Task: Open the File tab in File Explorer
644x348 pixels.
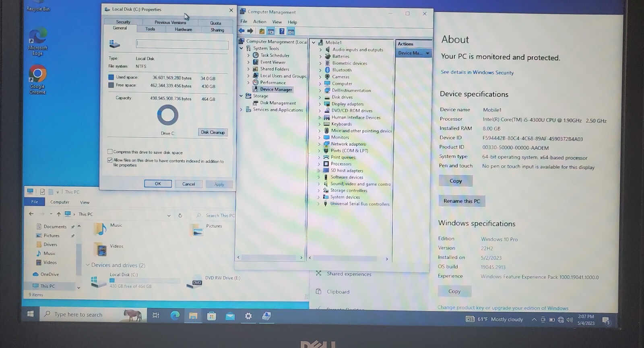Action: tap(35, 202)
